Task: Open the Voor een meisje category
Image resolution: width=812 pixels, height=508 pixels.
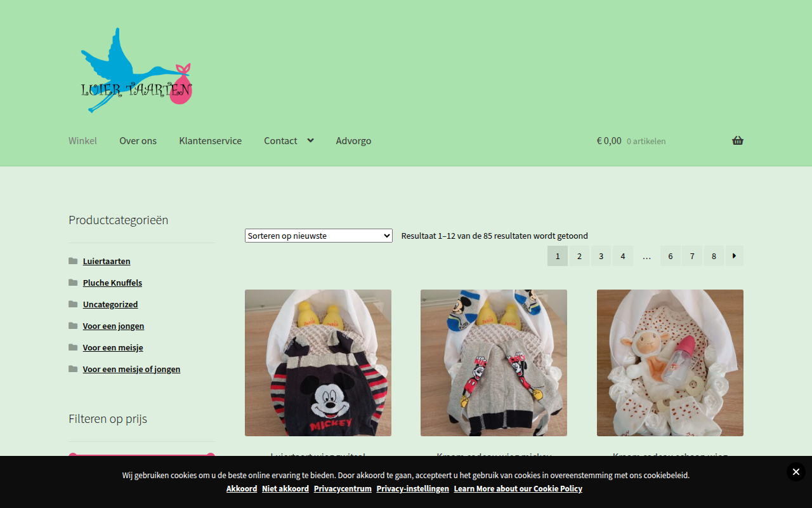Action: pyautogui.click(x=113, y=347)
